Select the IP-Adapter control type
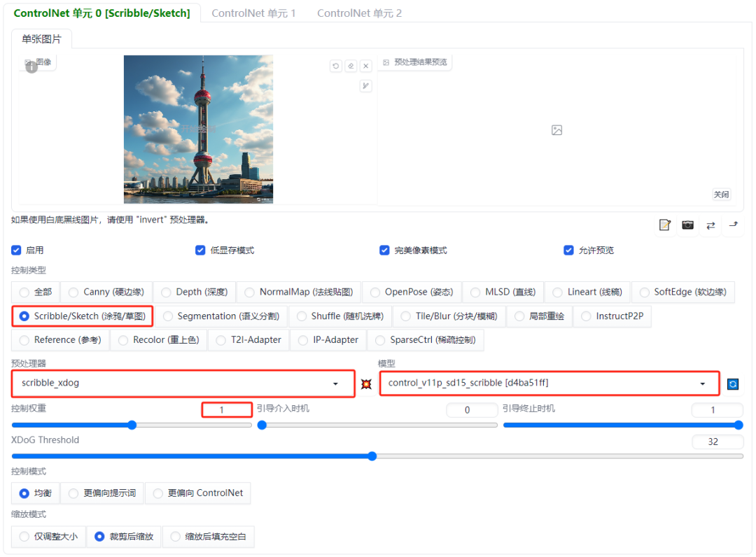Viewport: 756px width, 557px height. tap(328, 340)
